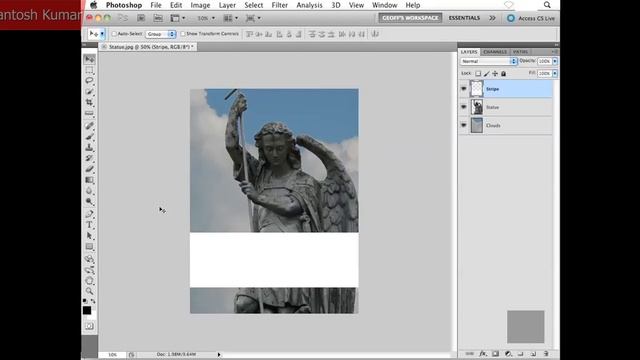This screenshot has width=640, height=360.
Task: Toggle lock position
Action: point(495,74)
